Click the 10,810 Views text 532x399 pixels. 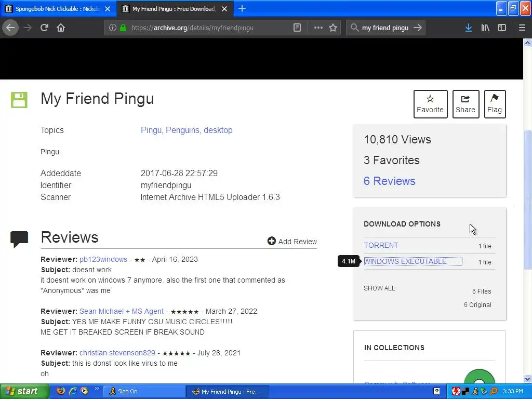tap(397, 139)
